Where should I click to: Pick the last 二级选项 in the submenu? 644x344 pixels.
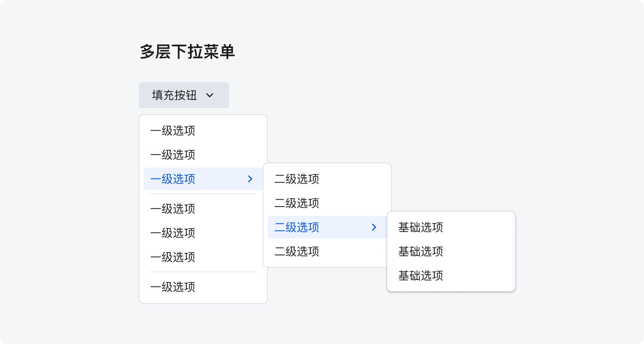pos(327,251)
